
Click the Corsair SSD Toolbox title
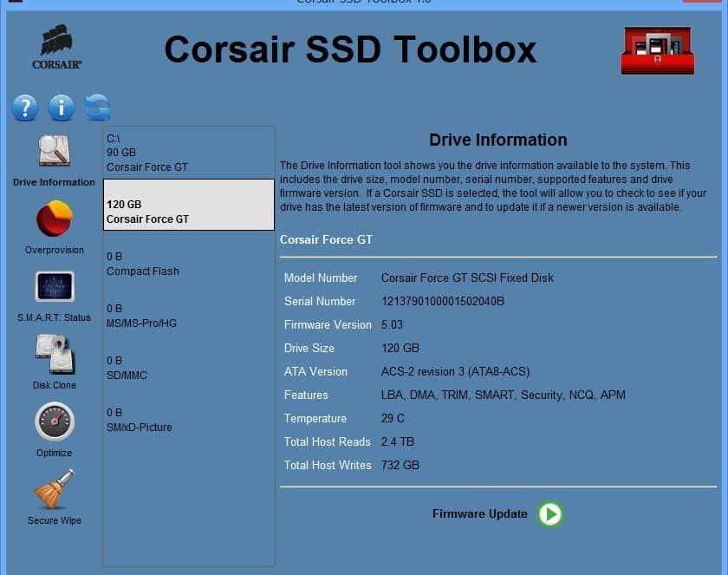tap(350, 49)
